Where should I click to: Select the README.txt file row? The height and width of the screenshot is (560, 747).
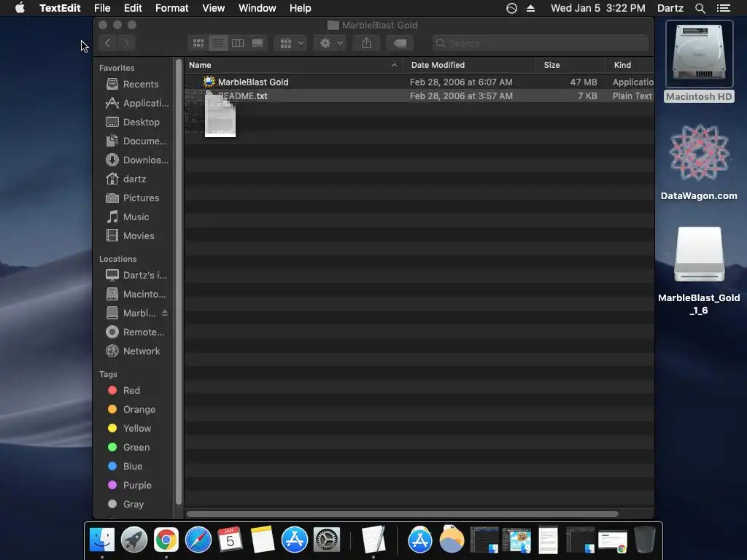pyautogui.click(x=419, y=96)
